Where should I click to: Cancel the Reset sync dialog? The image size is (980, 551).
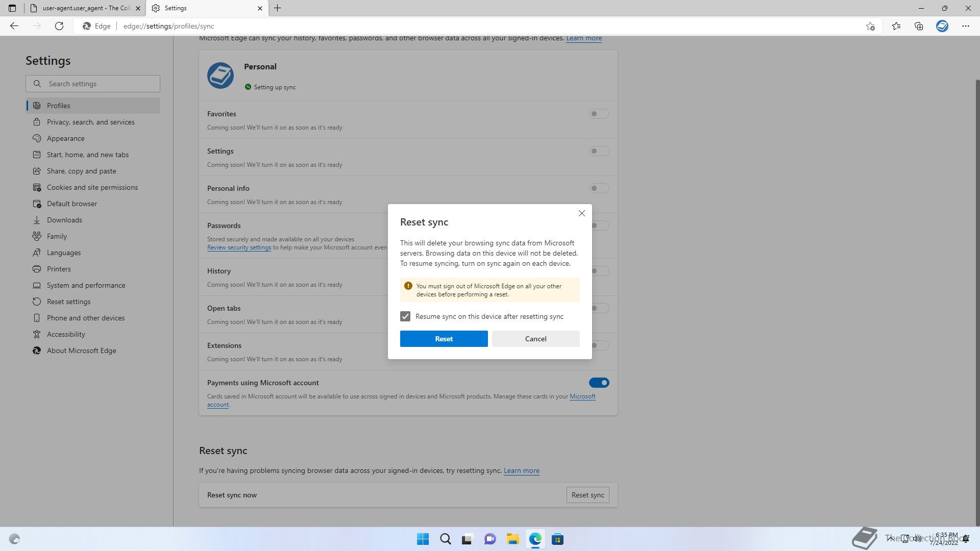coord(535,339)
